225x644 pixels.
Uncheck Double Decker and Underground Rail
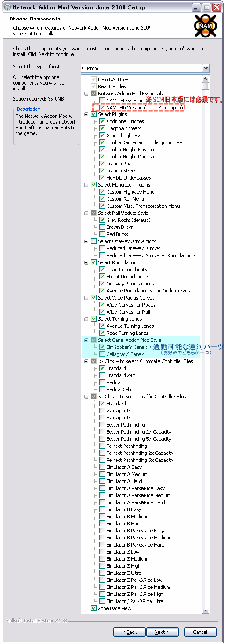[x=102, y=142]
